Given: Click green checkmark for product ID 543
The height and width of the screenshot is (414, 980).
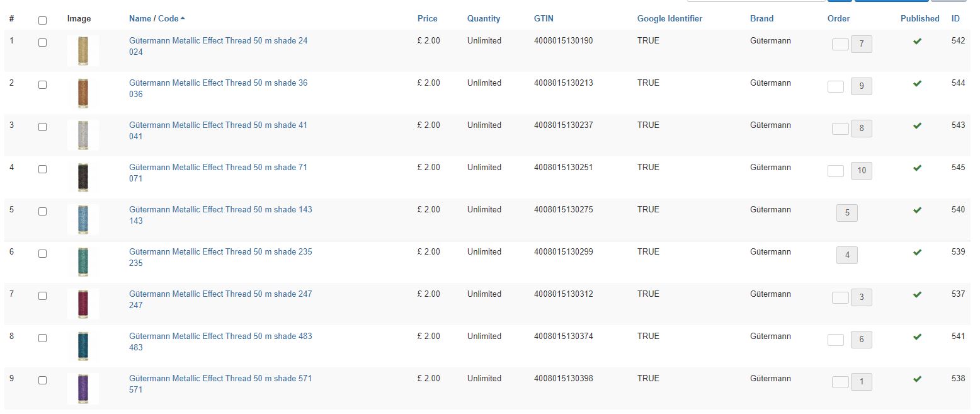Looking at the screenshot, I should pyautogui.click(x=917, y=126).
